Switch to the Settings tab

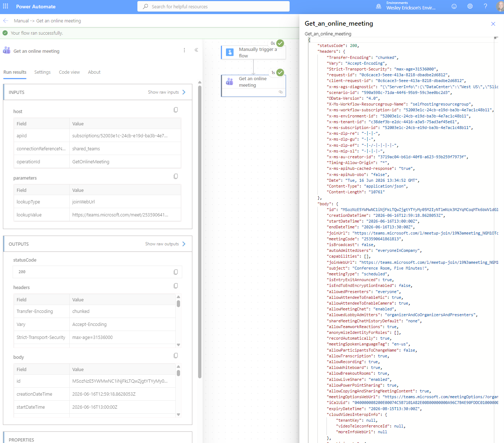42,72
